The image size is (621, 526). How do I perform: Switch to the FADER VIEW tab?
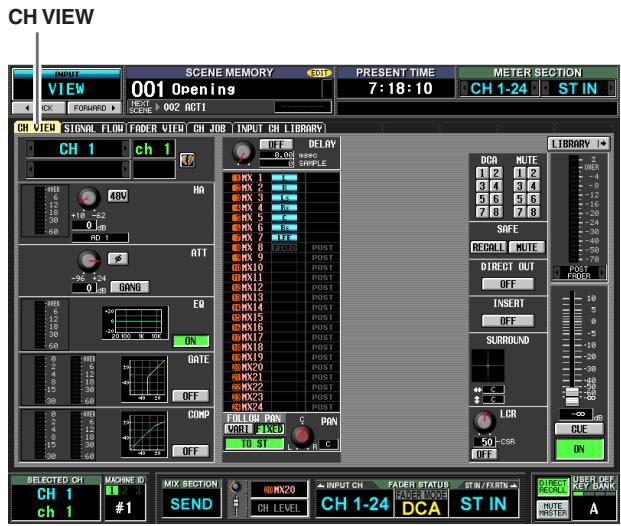click(x=157, y=128)
